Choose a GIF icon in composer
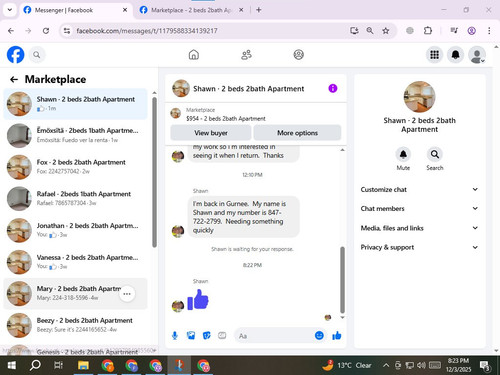This screenshot has width=500, height=375. click(222, 335)
